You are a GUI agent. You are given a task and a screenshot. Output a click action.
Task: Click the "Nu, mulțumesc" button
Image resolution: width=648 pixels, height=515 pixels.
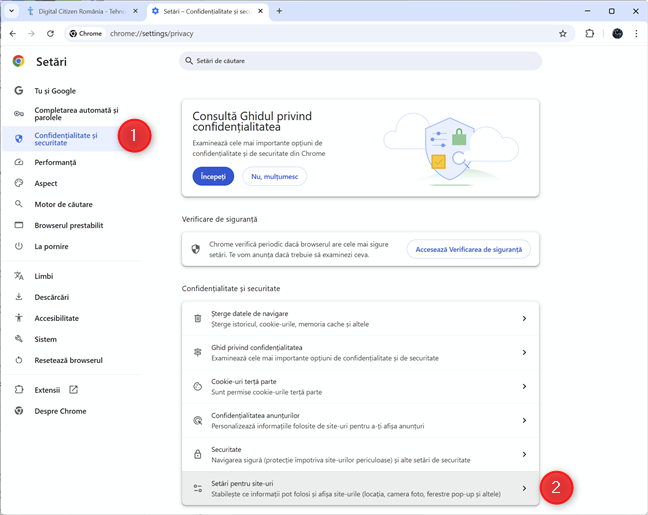[274, 176]
